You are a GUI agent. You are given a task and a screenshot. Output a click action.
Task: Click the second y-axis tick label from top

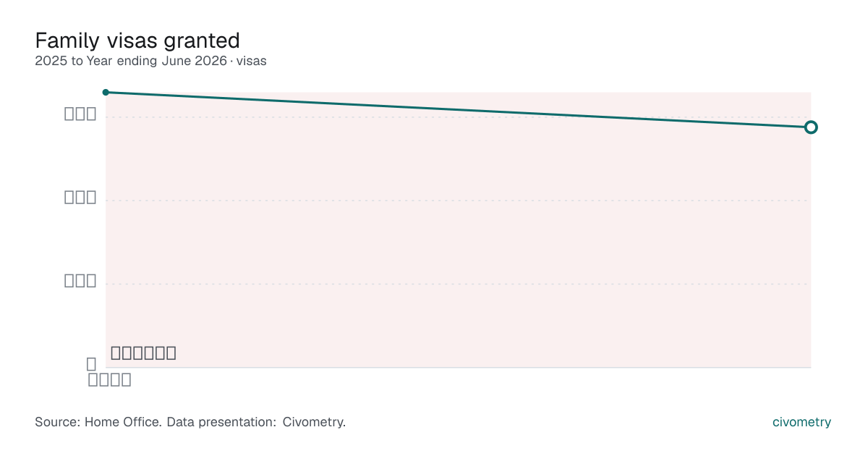pos(80,198)
